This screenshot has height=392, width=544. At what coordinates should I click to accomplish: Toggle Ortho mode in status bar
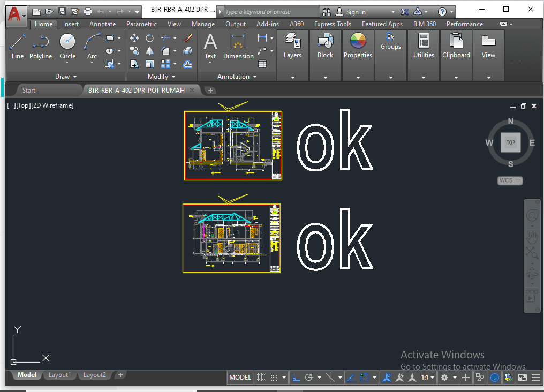pos(296,378)
